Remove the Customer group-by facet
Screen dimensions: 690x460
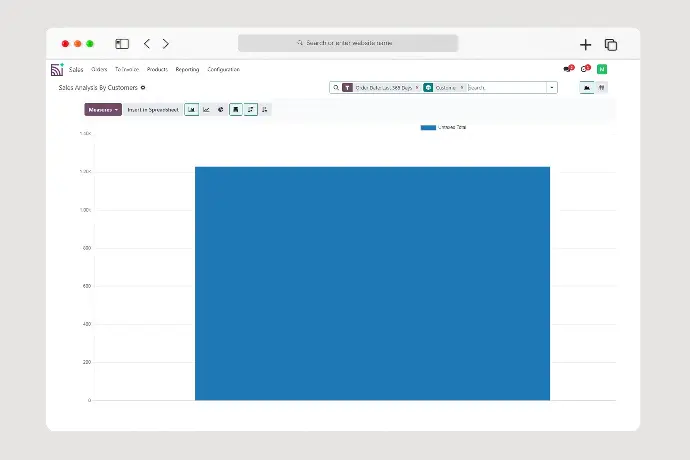click(x=462, y=88)
